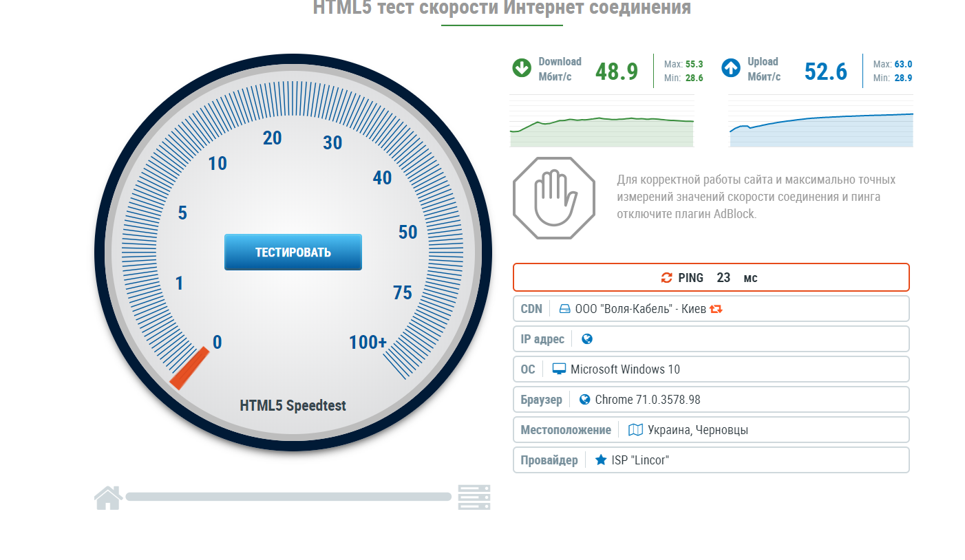The height and width of the screenshot is (560, 965).
Task: Click the orange change-server icon after Киев
Action: coord(716,309)
